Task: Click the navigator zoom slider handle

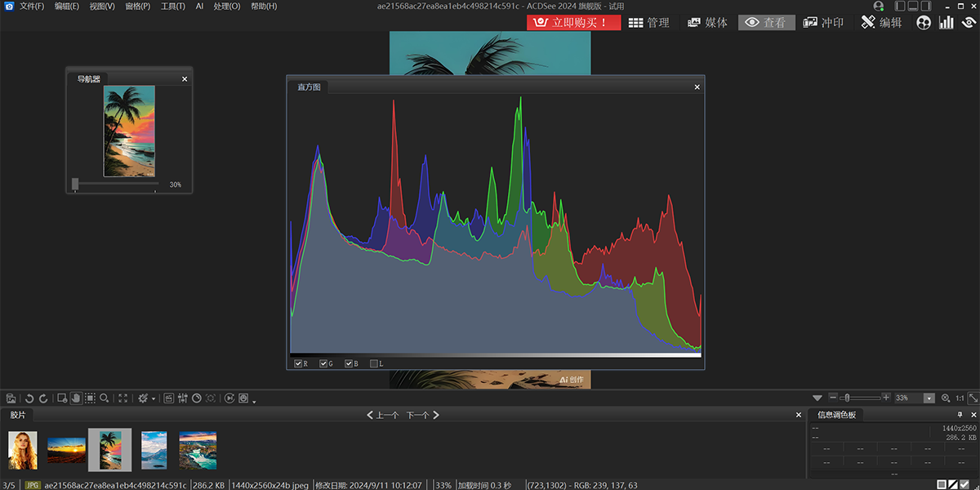Action: pyautogui.click(x=75, y=185)
